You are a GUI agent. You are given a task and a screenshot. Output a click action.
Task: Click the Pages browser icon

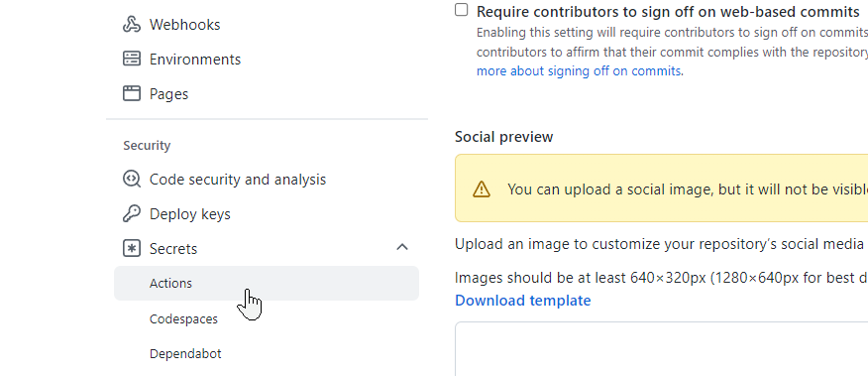(131, 93)
